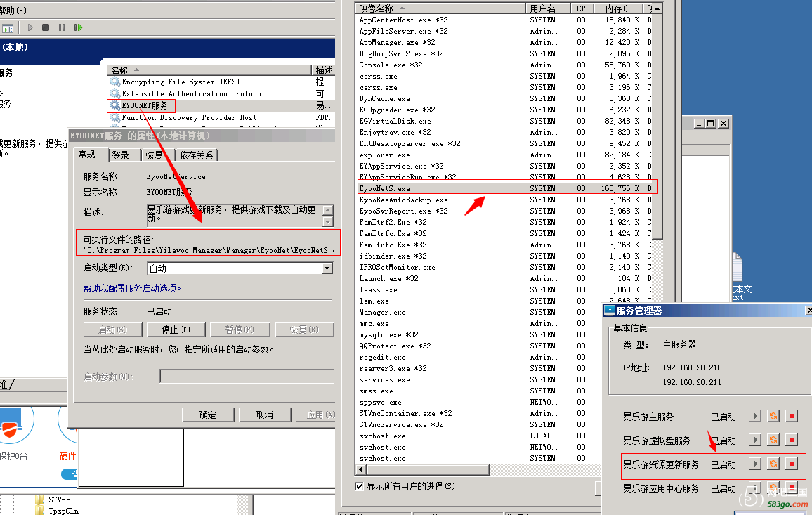Click the red 硬件 label
812x515 pixels.
pos(67,456)
